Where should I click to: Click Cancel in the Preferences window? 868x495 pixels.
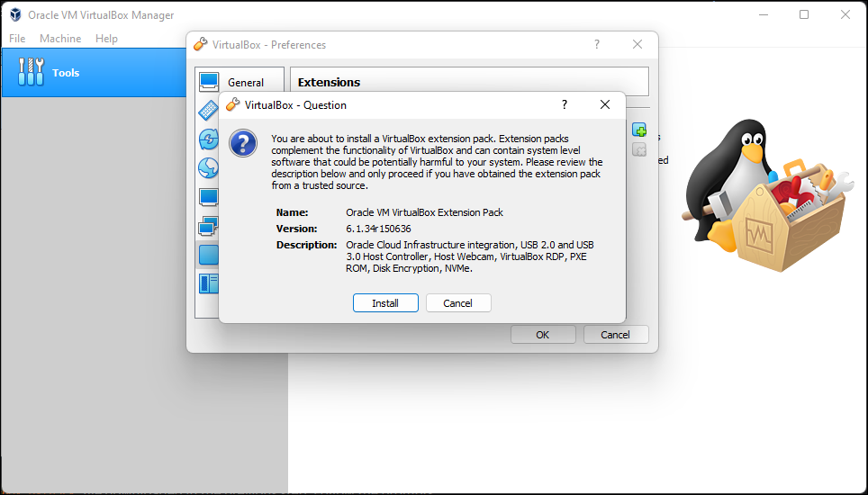[x=616, y=335]
